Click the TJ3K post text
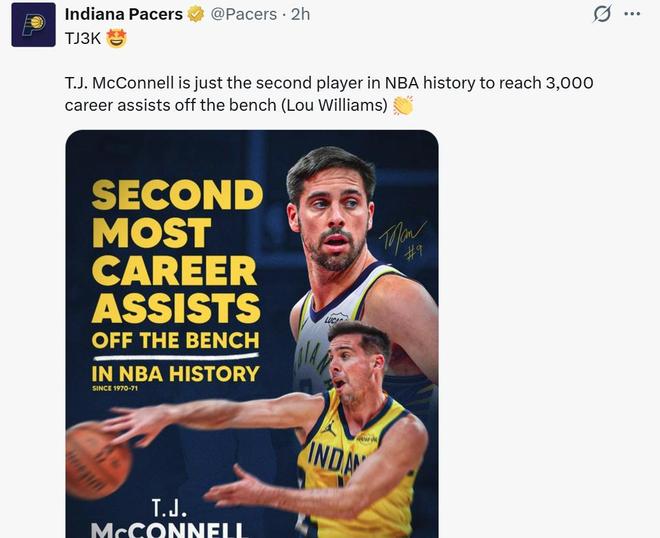660x538 pixels. pyautogui.click(x=85, y=39)
